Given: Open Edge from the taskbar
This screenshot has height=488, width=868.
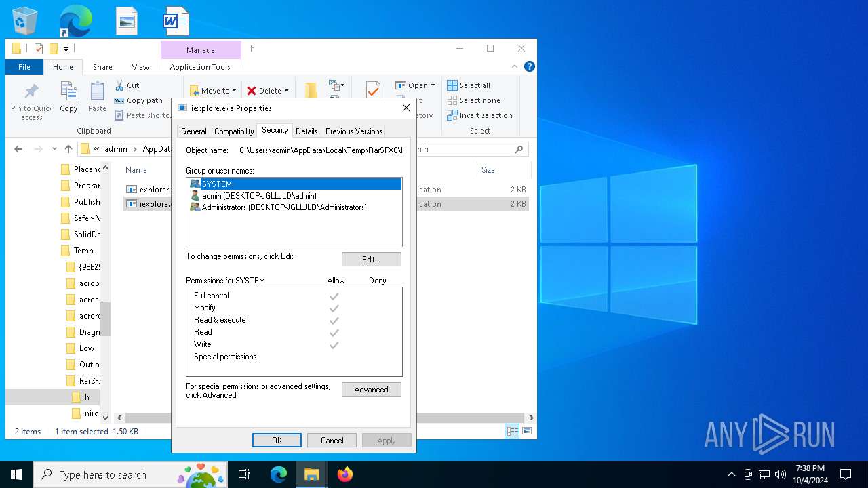Looking at the screenshot, I should click(279, 474).
